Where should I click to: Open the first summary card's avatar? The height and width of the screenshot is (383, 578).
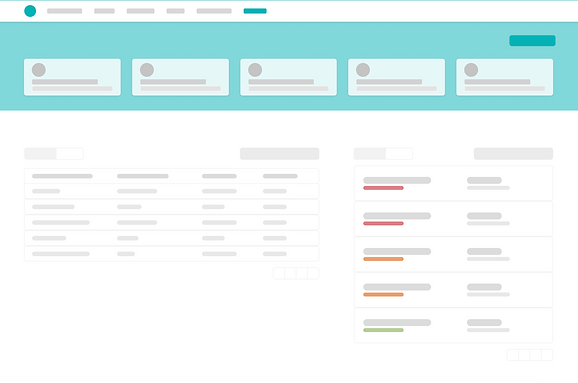pyautogui.click(x=39, y=70)
